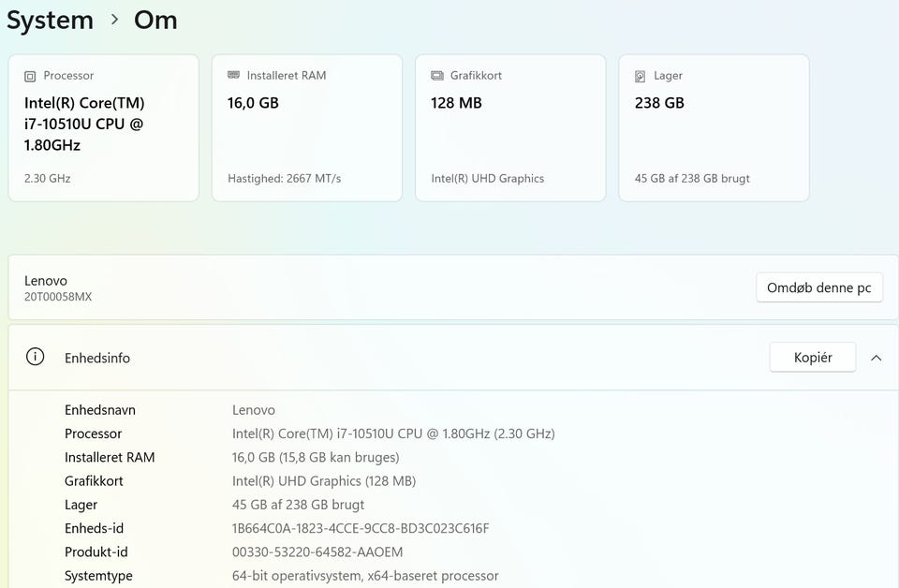Image resolution: width=899 pixels, height=588 pixels.
Task: Select 16,0 GB (15,8 GB kan bruges)
Action: [316, 457]
